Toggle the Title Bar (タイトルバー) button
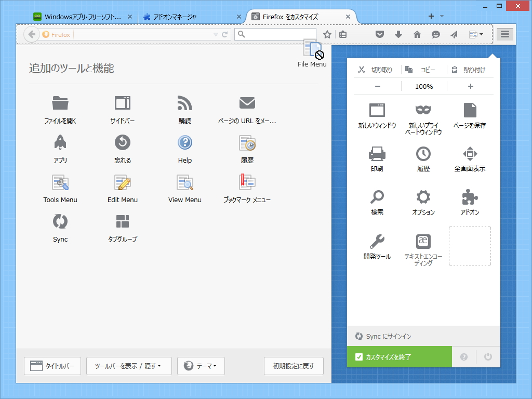 pos(52,366)
